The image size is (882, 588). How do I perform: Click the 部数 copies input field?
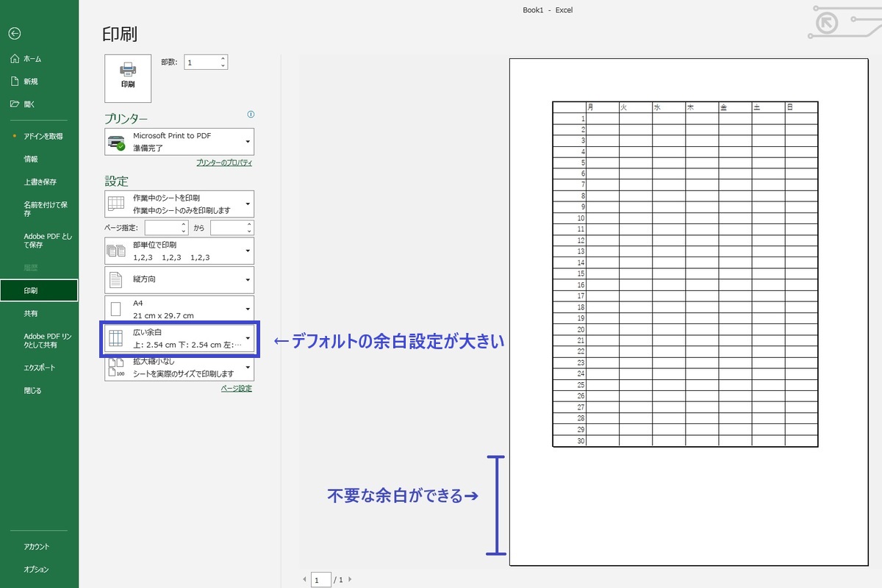(201, 62)
